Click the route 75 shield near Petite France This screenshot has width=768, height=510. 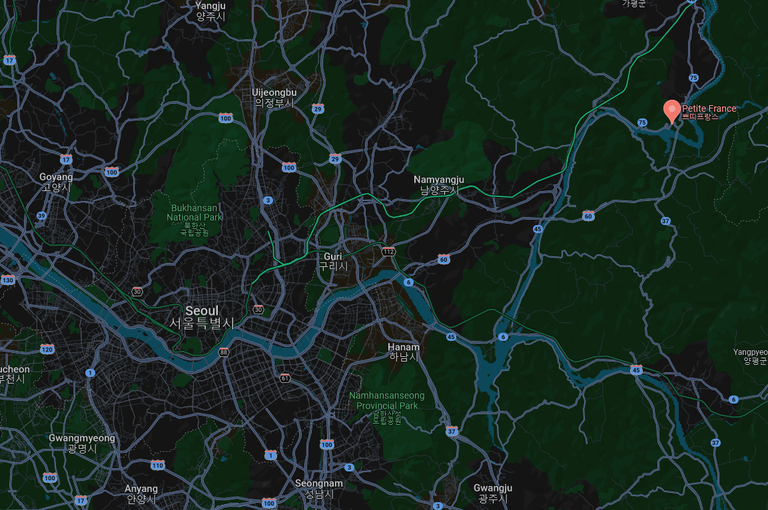coord(642,122)
